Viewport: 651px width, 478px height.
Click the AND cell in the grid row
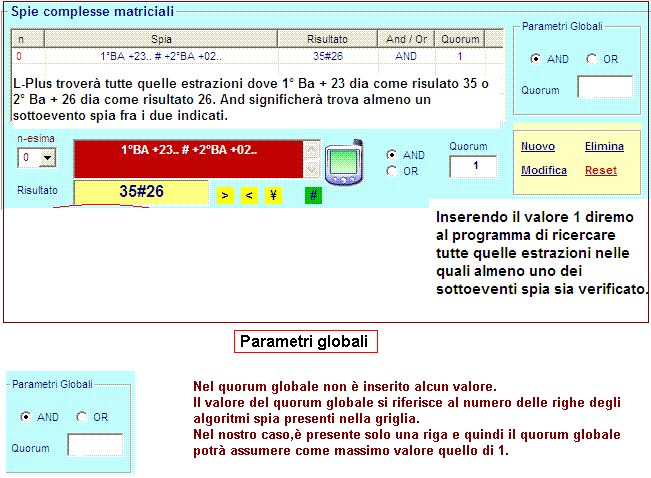406,56
